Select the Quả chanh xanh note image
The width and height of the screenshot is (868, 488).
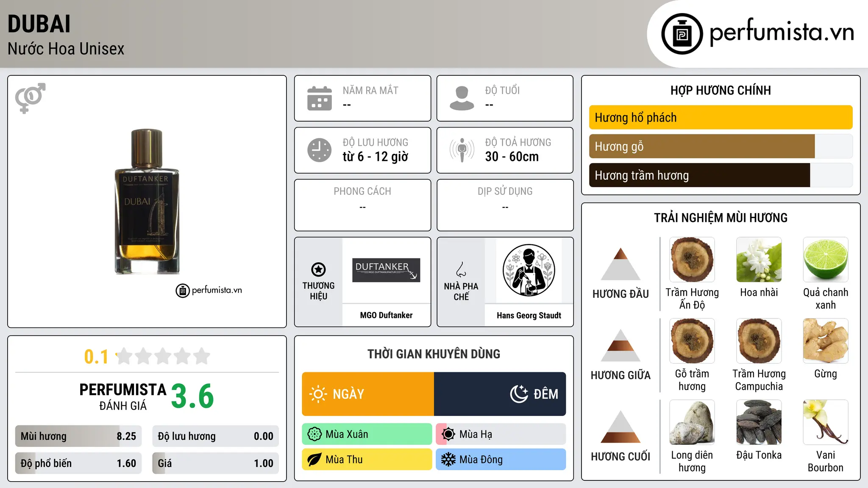point(826,260)
